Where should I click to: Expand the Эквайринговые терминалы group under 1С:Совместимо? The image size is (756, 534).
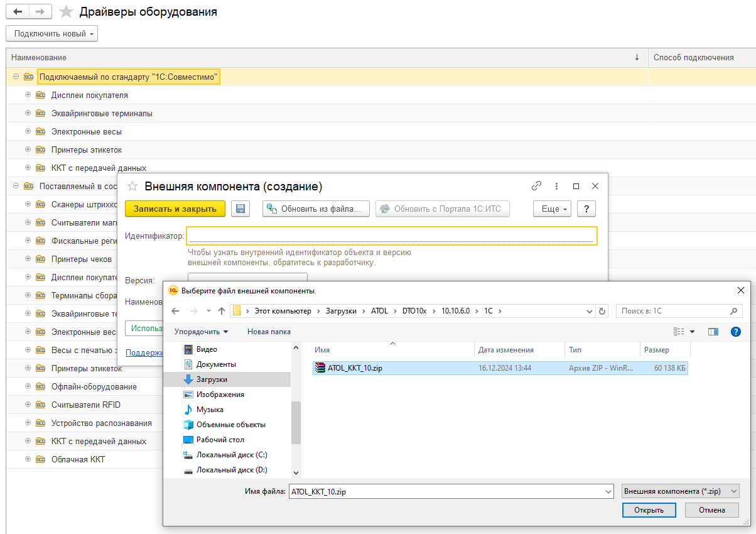coord(28,114)
